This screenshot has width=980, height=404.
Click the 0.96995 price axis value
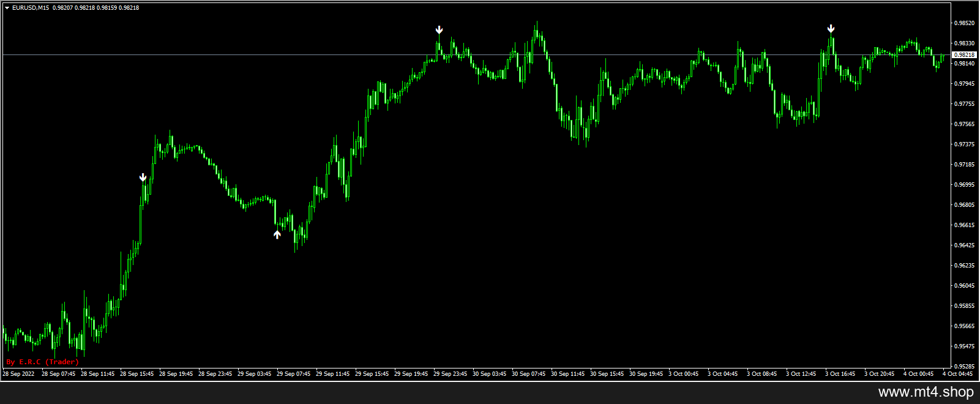[x=965, y=185]
